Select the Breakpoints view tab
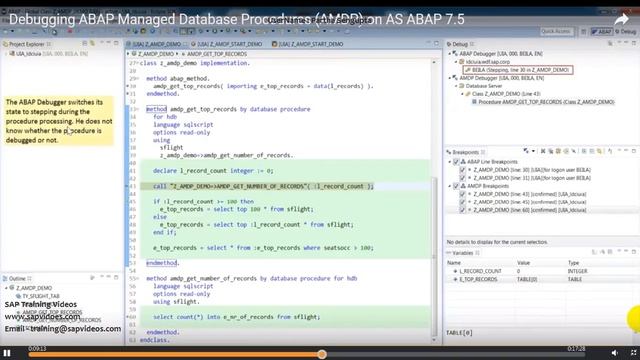This screenshot has height=360, width=640. pyautogui.click(x=465, y=152)
